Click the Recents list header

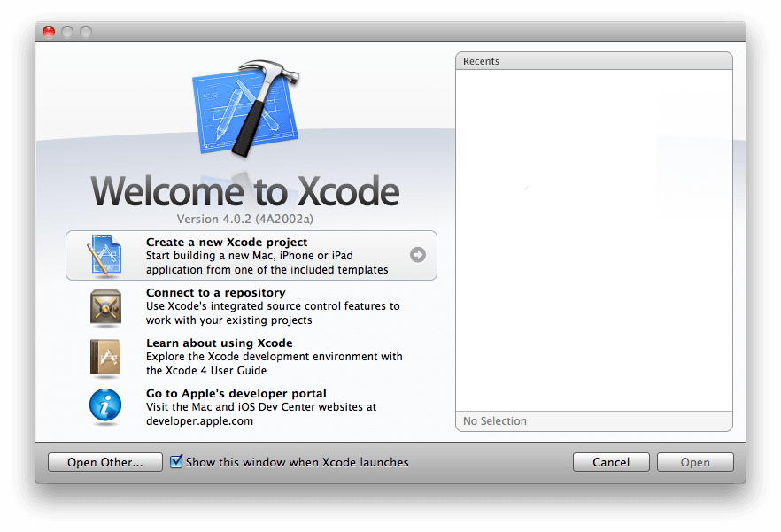(593, 61)
